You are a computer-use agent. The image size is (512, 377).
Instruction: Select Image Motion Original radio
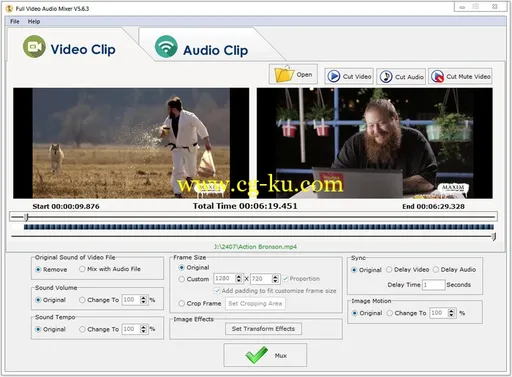[x=355, y=313]
